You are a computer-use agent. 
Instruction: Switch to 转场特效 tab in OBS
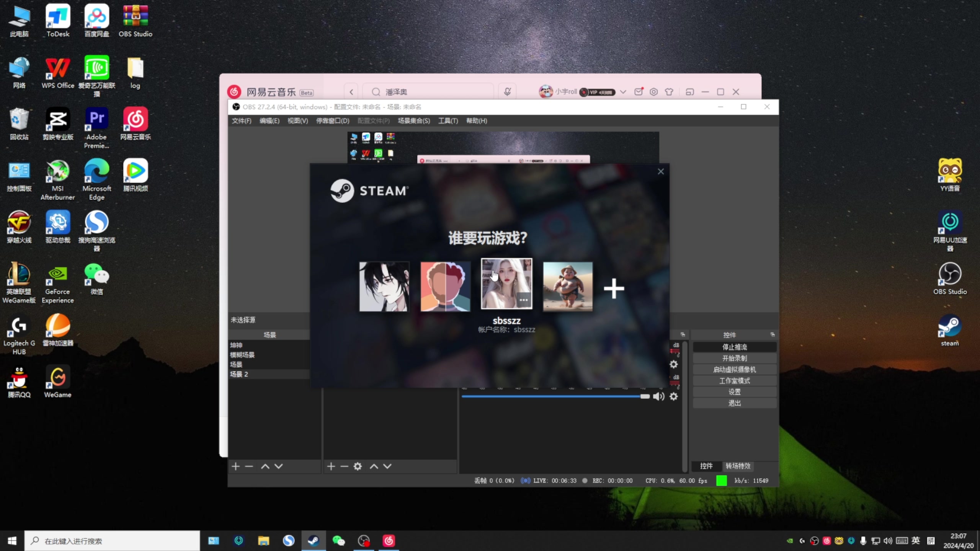pos(738,466)
